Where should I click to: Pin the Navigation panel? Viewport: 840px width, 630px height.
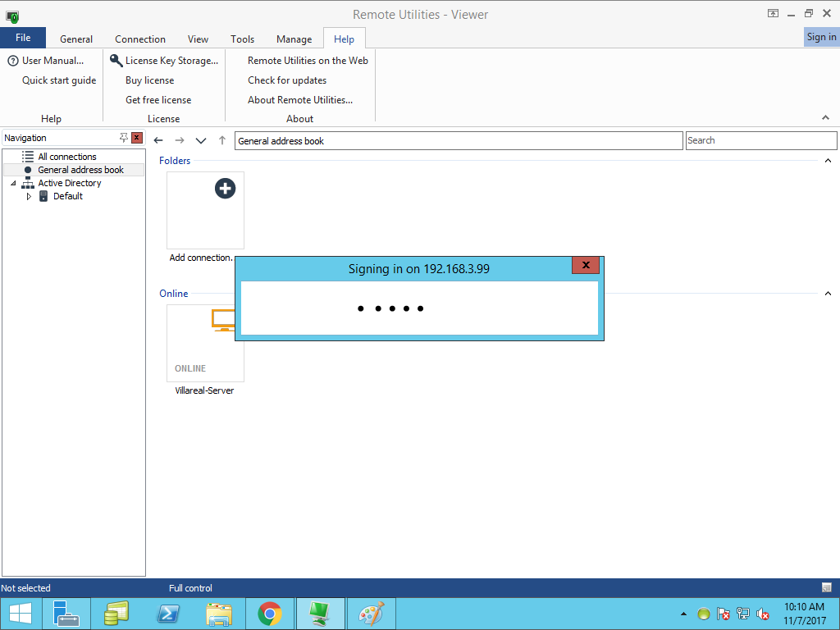coord(124,138)
